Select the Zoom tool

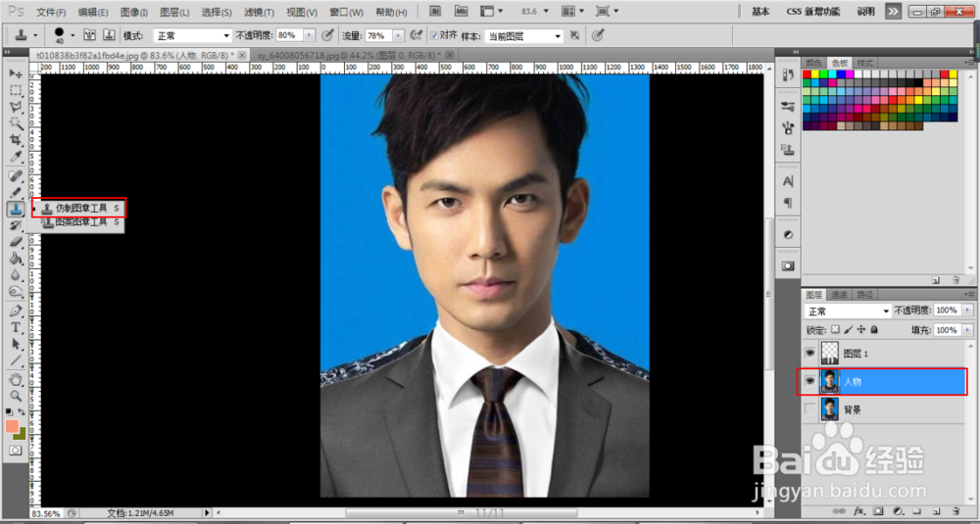pyautogui.click(x=16, y=396)
